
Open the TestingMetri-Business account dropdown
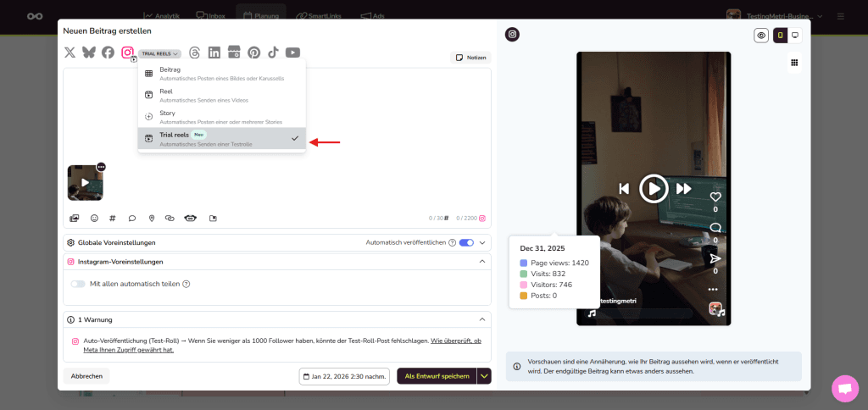pos(775,16)
